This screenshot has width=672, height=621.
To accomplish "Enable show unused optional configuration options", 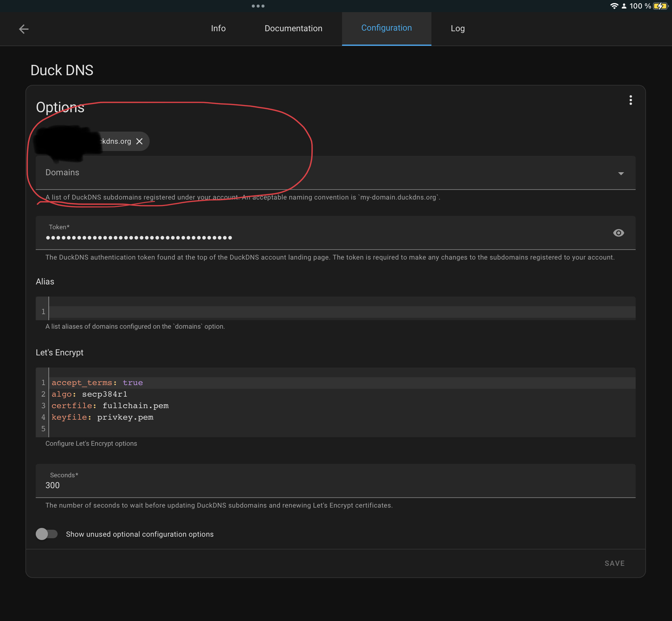I will click(x=47, y=534).
